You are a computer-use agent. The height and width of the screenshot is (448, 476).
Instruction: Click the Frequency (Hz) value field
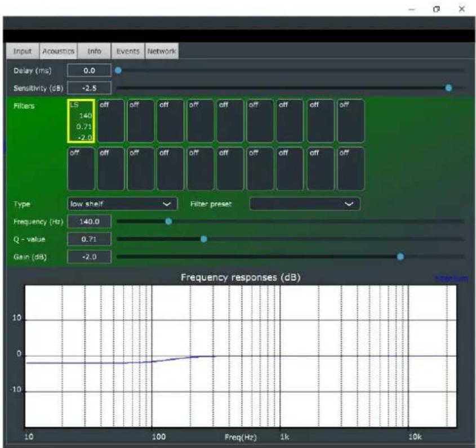pyautogui.click(x=89, y=221)
